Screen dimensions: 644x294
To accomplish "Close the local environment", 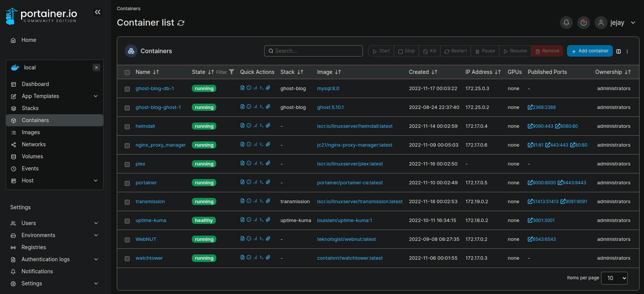I will [x=96, y=67].
